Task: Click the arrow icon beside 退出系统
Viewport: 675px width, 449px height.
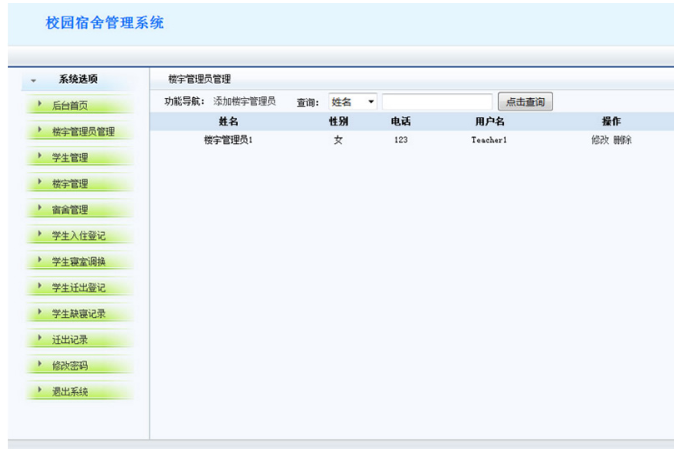Action: [39, 391]
